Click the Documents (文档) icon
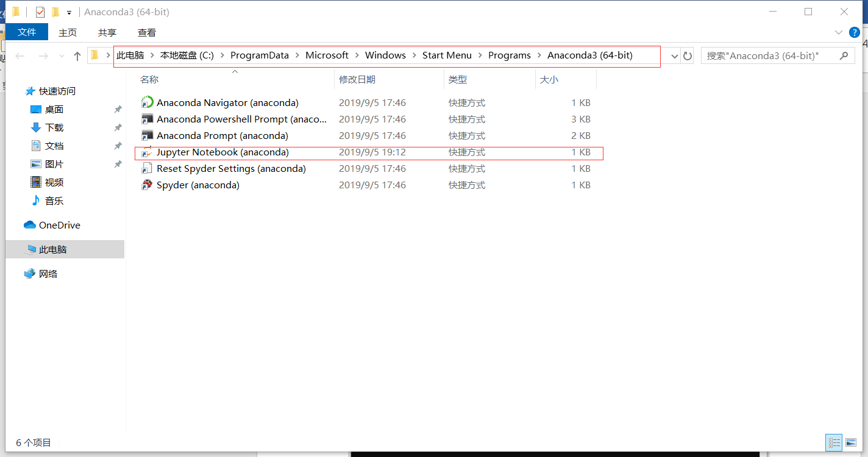Image resolution: width=868 pixels, height=457 pixels. click(36, 146)
